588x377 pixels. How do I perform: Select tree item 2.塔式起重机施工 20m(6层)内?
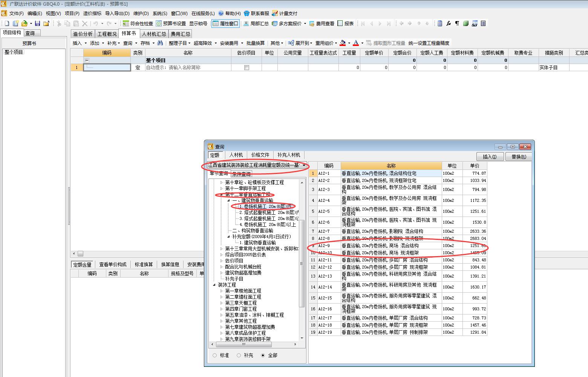tap(269, 212)
